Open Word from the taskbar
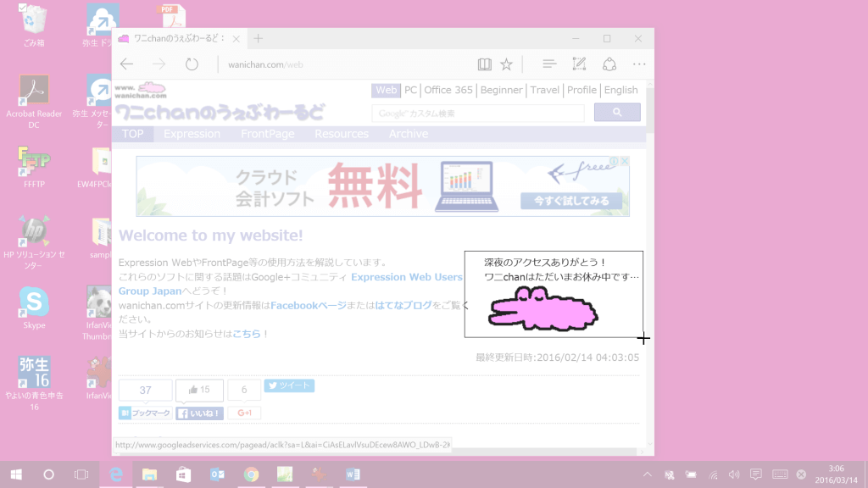This screenshot has height=488, width=868. pos(353,474)
